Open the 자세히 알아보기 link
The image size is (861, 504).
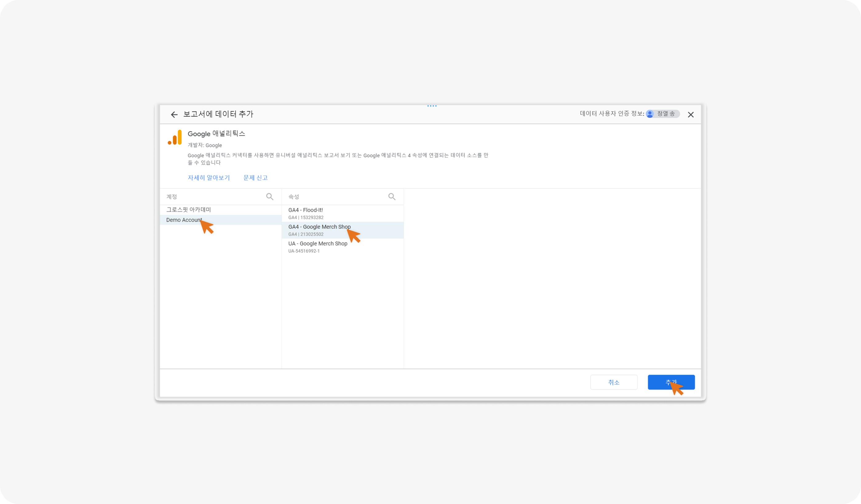pos(209,178)
